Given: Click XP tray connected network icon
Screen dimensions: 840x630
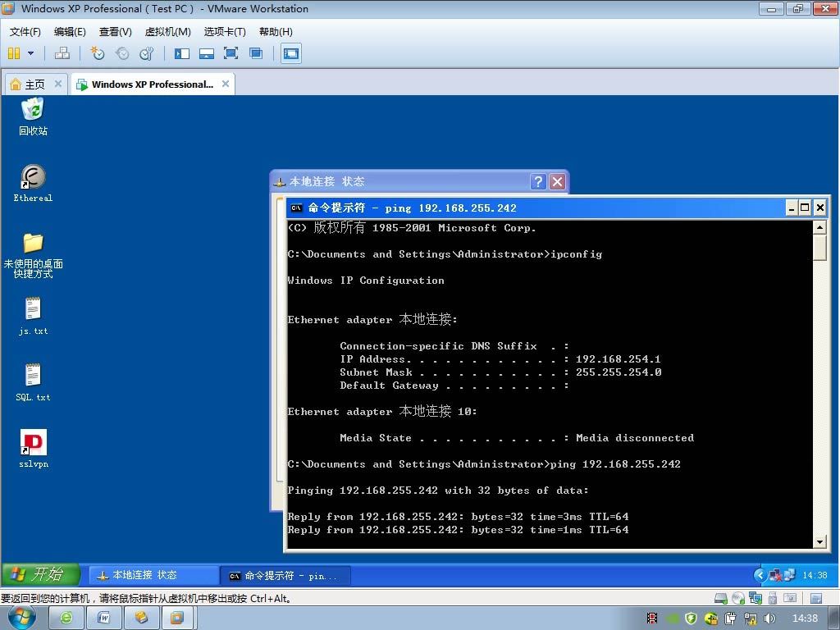Looking at the screenshot, I should tap(789, 575).
